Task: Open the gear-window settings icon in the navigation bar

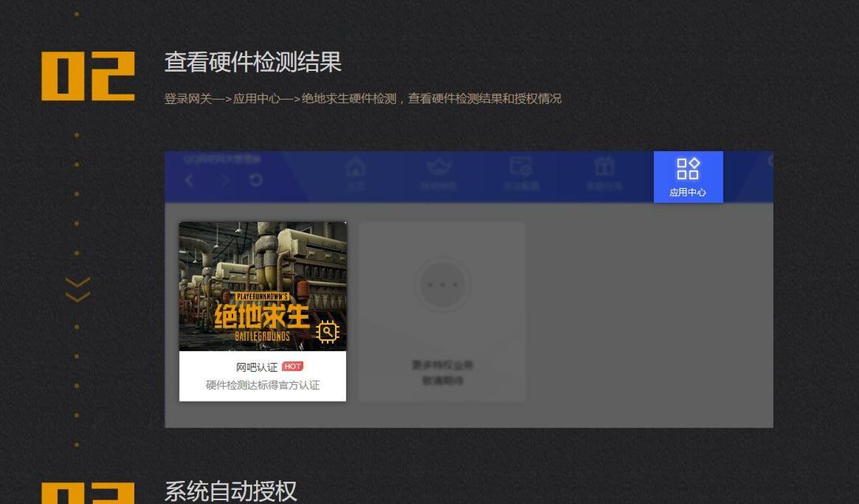Action: 521,166
